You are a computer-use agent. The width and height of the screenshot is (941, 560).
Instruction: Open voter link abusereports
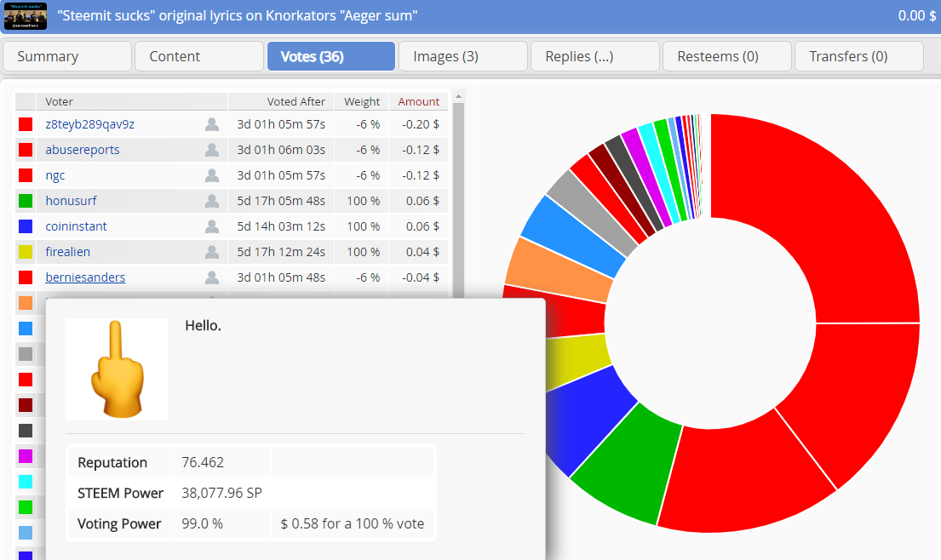tap(83, 150)
